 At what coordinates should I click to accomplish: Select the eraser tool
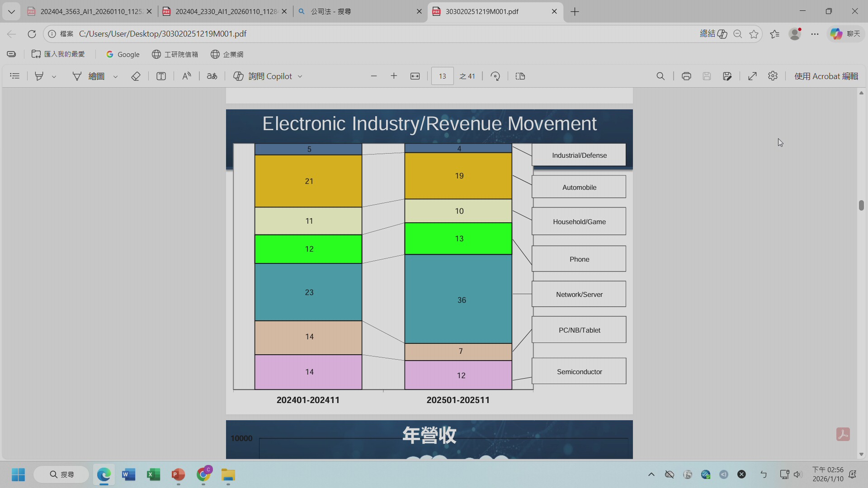click(136, 76)
